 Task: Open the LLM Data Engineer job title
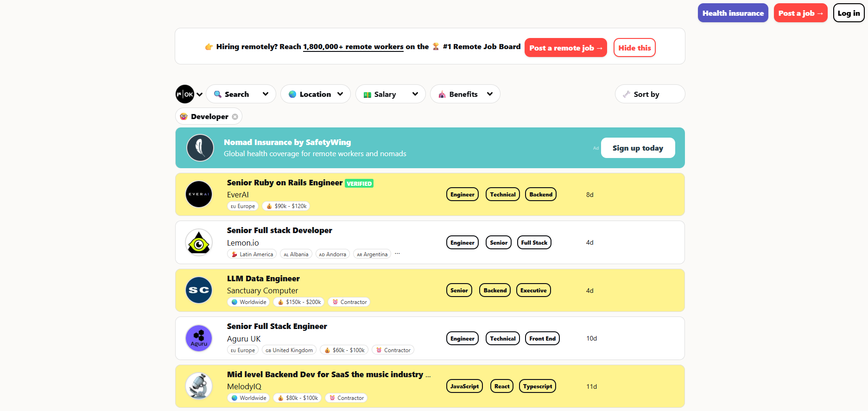point(263,278)
